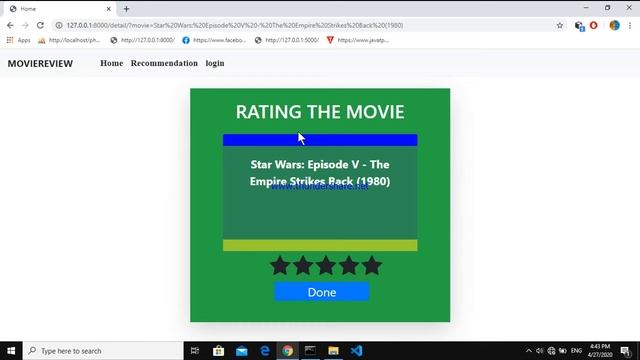Open the Mail app on taskbar
The width and height of the screenshot is (640, 360).
[x=242, y=351]
